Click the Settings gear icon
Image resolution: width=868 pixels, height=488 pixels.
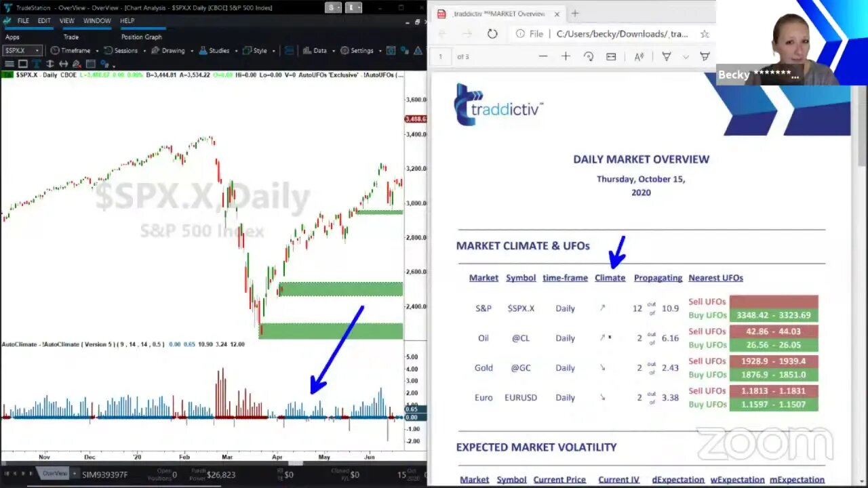(344, 51)
